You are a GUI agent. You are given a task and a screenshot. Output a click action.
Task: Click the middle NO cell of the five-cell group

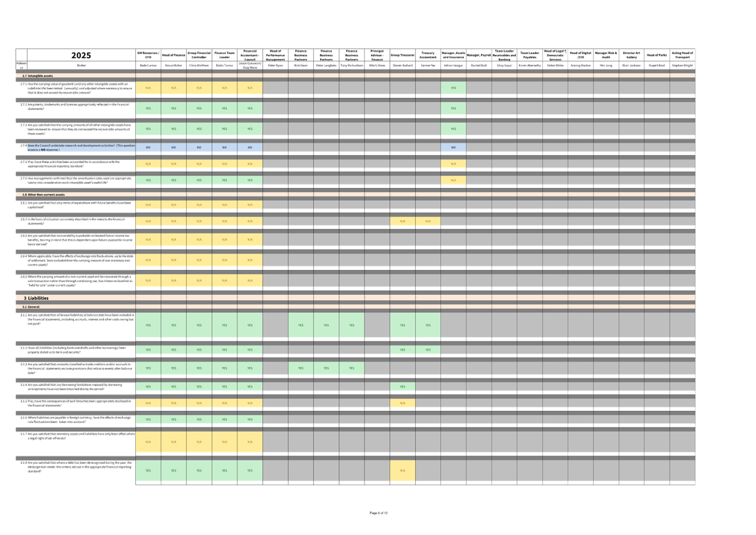pos(199,147)
